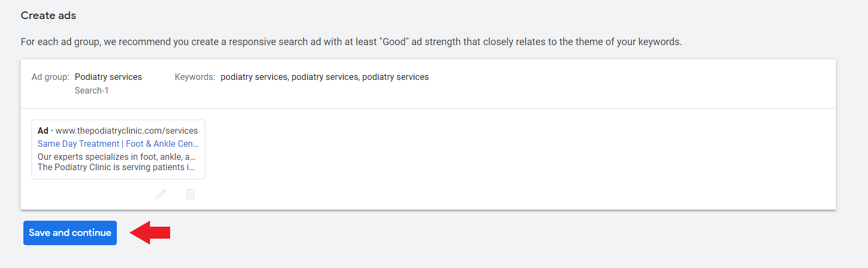This screenshot has height=268, width=868.
Task: Click the "Ad group:" label
Action: click(50, 77)
